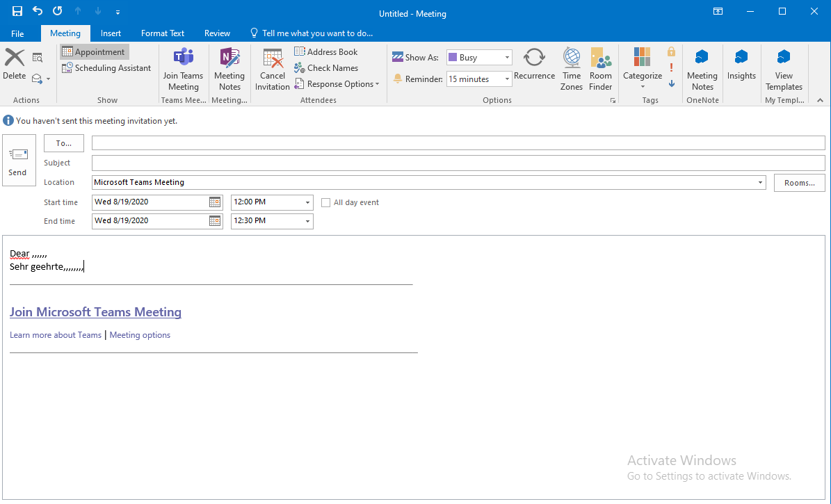Cancel the meeting invitation

[x=273, y=70]
